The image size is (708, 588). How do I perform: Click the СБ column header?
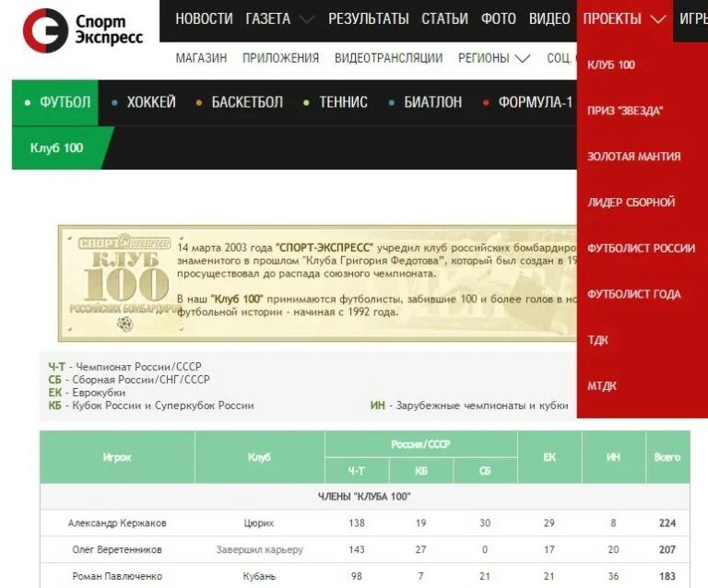coord(485,471)
